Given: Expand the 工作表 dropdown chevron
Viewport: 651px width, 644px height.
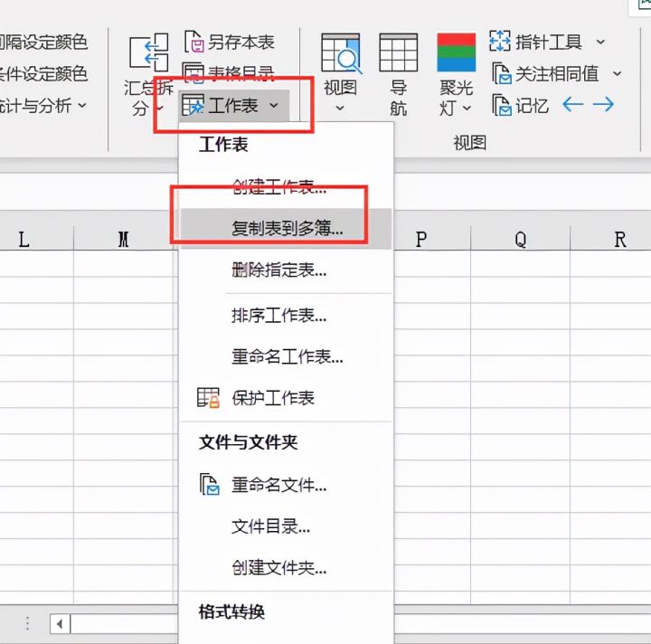Looking at the screenshot, I should (274, 106).
